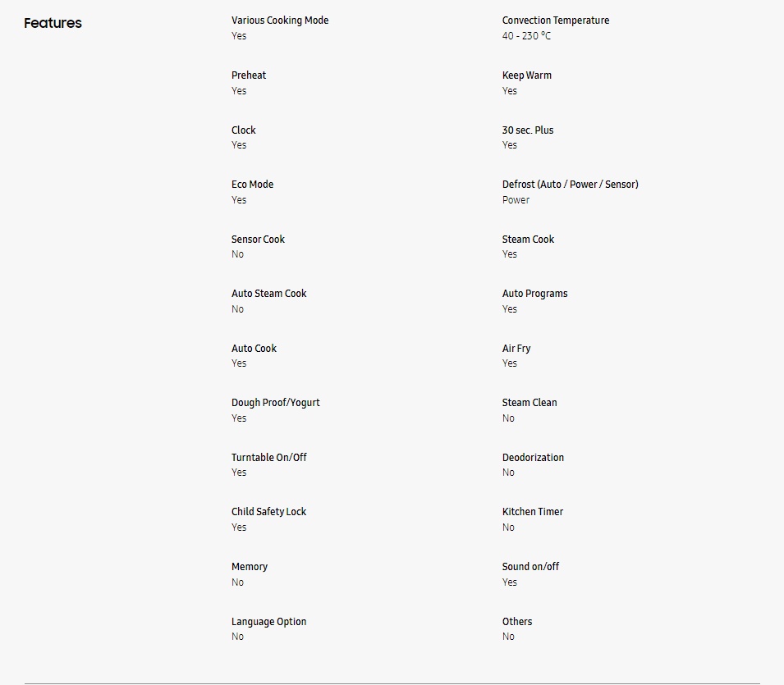Select the Sensor Cook label

pyautogui.click(x=258, y=240)
